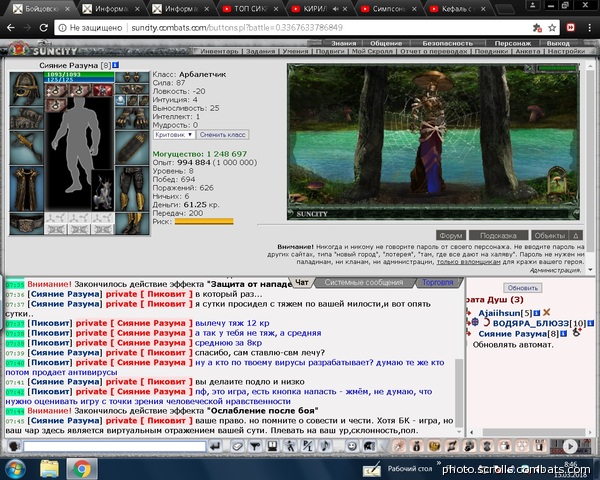Open the Задания submenu link
Image resolution: width=600 pixels, height=480 pixels.
[261, 51]
